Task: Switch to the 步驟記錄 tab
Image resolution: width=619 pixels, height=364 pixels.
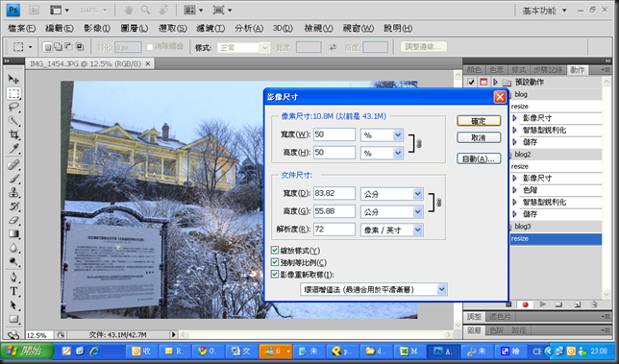Action: point(548,70)
